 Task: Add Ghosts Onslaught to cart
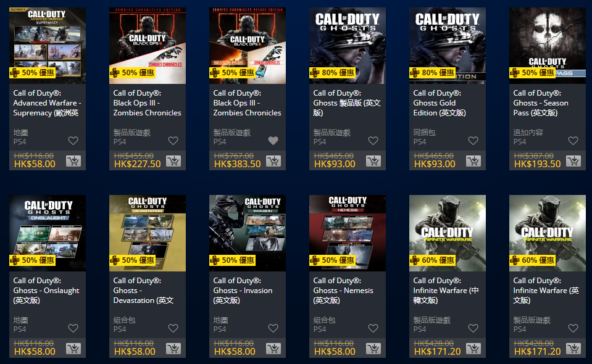[73, 349]
